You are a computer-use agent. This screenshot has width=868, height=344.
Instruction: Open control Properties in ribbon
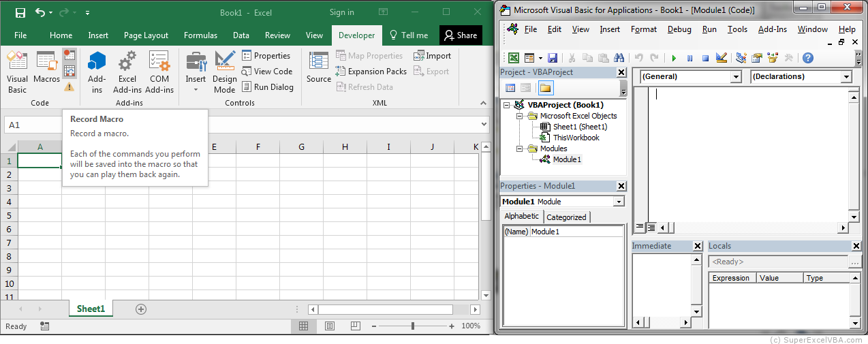tap(266, 56)
